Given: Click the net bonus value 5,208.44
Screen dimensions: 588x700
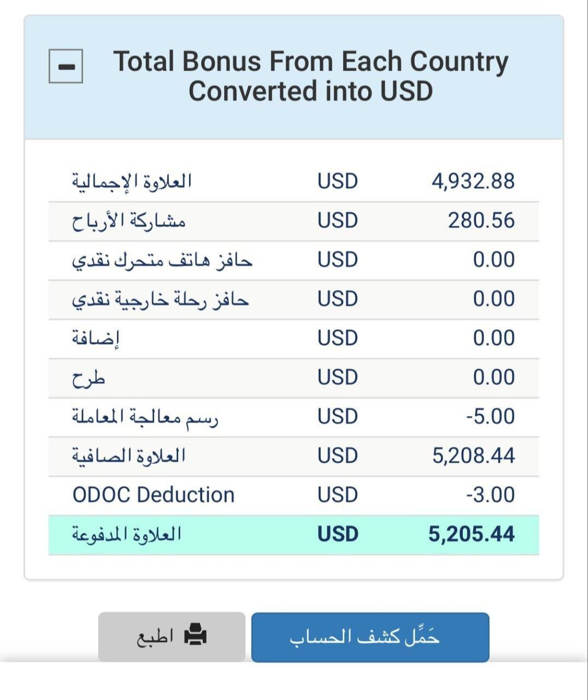Looking at the screenshot, I should pyautogui.click(x=473, y=456).
